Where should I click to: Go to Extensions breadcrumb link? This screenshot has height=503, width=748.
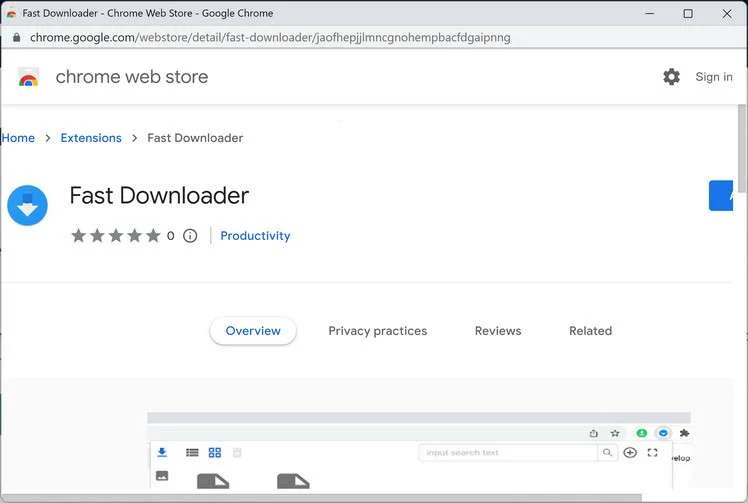[x=91, y=138]
